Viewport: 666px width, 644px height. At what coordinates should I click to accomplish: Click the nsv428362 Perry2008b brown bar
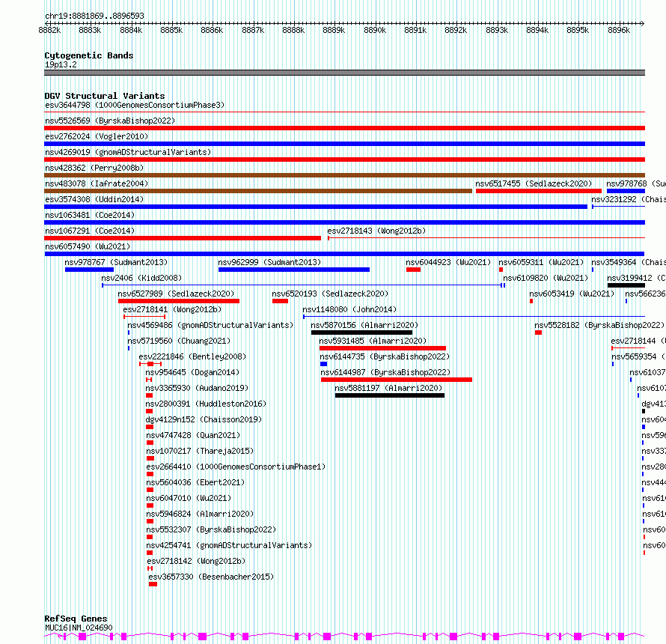coord(344,175)
